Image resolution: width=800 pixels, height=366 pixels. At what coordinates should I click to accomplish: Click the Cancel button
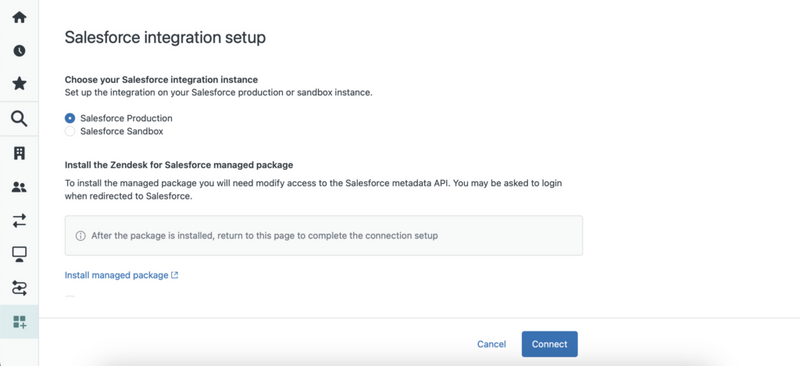pyautogui.click(x=491, y=344)
